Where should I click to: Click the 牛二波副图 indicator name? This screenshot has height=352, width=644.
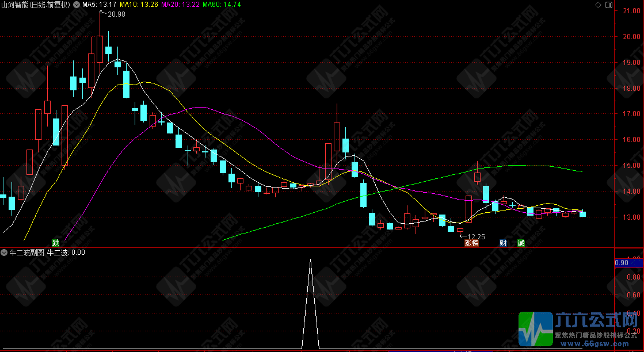click(x=27, y=252)
